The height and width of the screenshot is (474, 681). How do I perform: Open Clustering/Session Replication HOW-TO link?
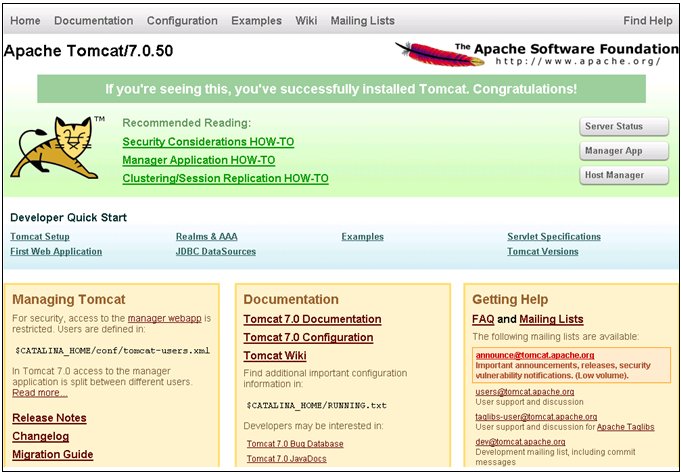(x=225, y=179)
